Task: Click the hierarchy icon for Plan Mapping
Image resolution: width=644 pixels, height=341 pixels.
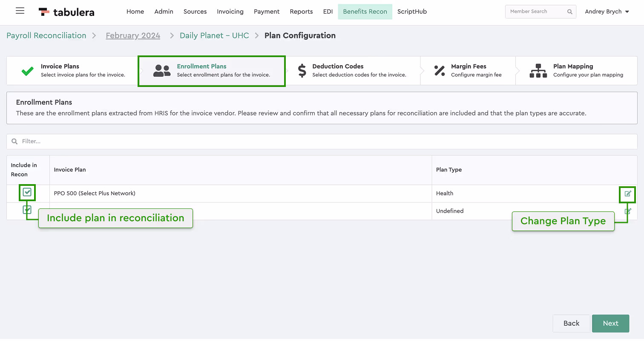Action: click(x=538, y=71)
